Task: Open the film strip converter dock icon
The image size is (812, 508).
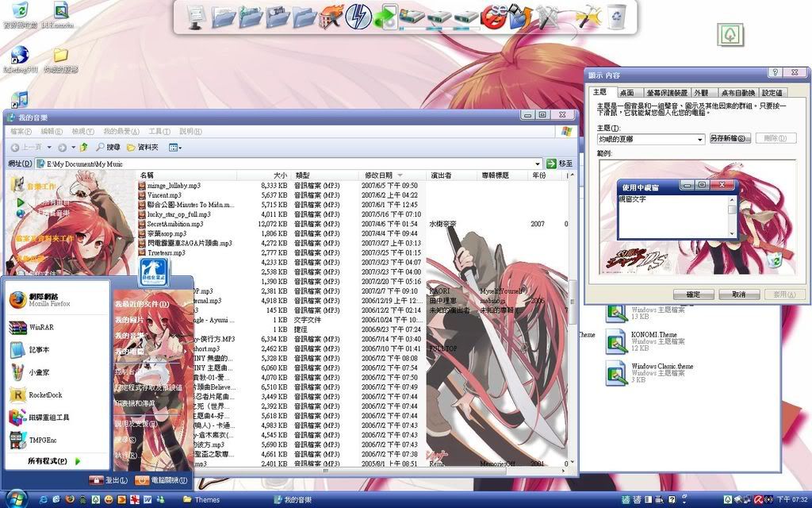Action: point(520,17)
